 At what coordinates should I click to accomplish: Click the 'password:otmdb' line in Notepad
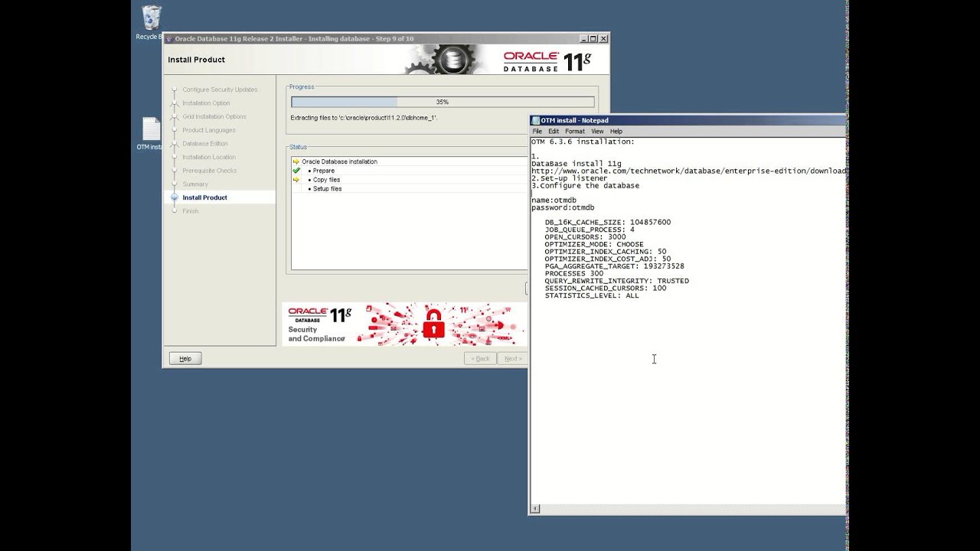pos(563,207)
